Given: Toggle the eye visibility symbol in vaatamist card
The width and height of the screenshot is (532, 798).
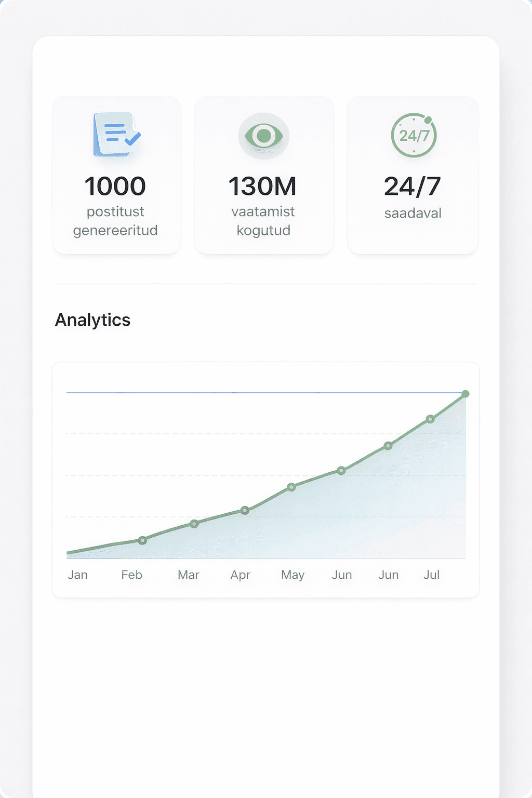Looking at the screenshot, I should click(x=264, y=136).
